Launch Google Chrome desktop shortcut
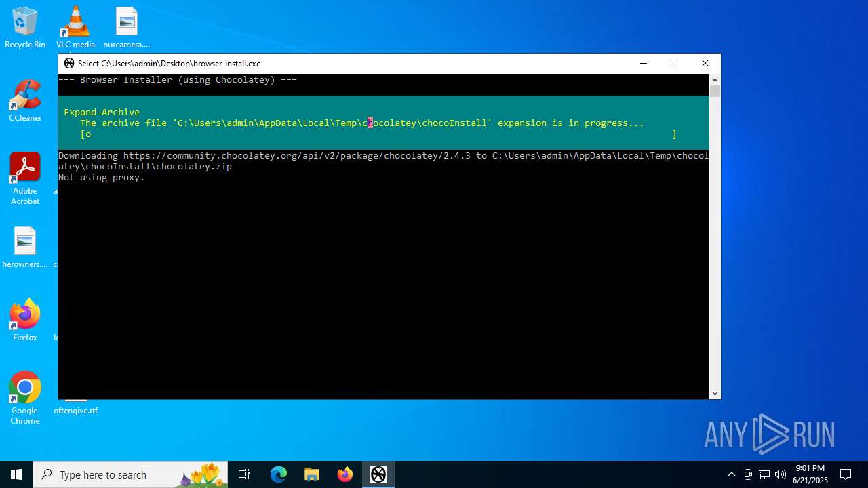 click(25, 399)
